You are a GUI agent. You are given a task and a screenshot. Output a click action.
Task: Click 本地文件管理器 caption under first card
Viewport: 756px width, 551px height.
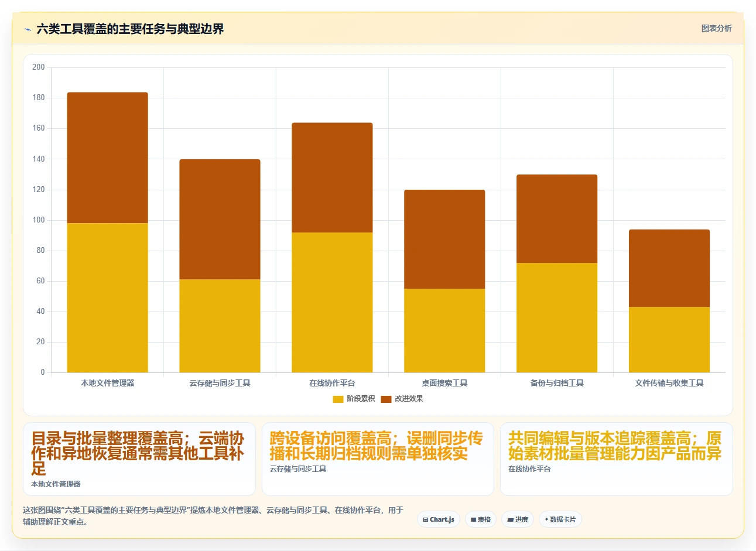click(56, 484)
